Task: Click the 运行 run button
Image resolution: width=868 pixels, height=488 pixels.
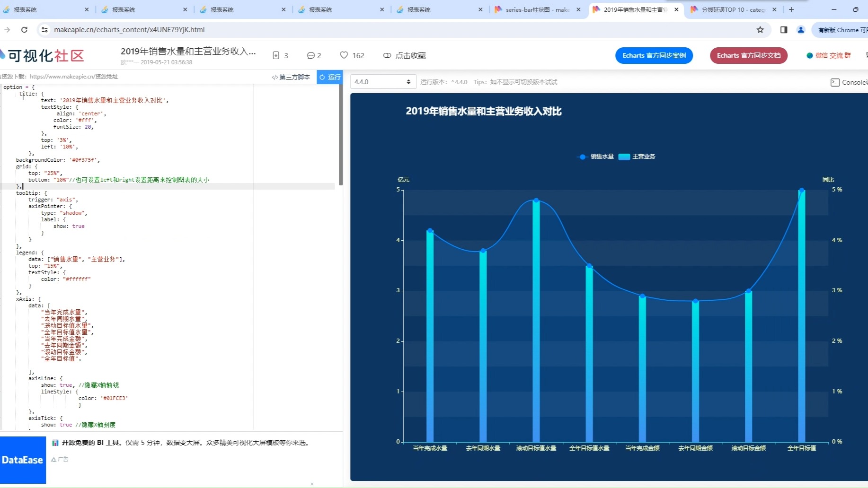Action: pyautogui.click(x=329, y=77)
